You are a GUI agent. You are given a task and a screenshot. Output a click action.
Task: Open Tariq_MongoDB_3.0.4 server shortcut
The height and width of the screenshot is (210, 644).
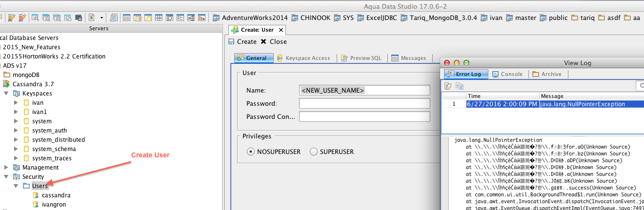(439, 18)
